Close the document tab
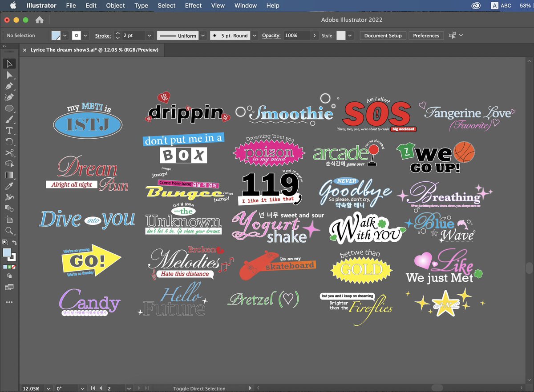The image size is (534, 392). [24, 50]
